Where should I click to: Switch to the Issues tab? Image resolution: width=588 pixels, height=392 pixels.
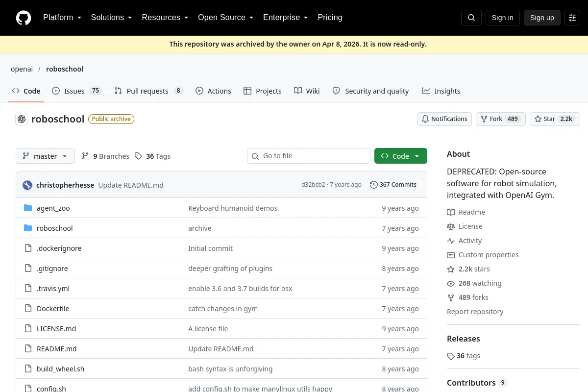[x=77, y=91]
